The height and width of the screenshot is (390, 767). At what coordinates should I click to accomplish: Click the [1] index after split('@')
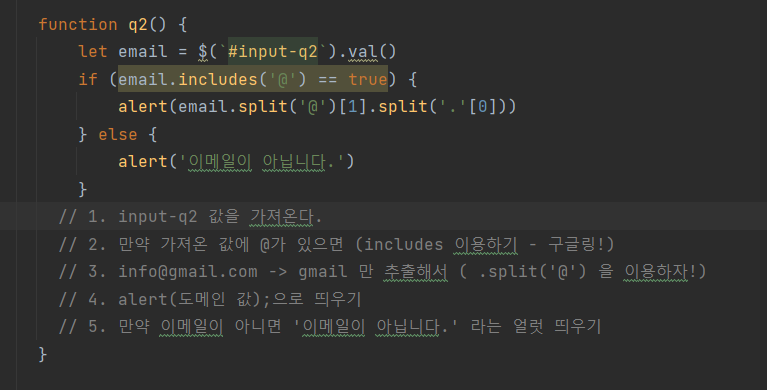pyautogui.click(x=352, y=106)
